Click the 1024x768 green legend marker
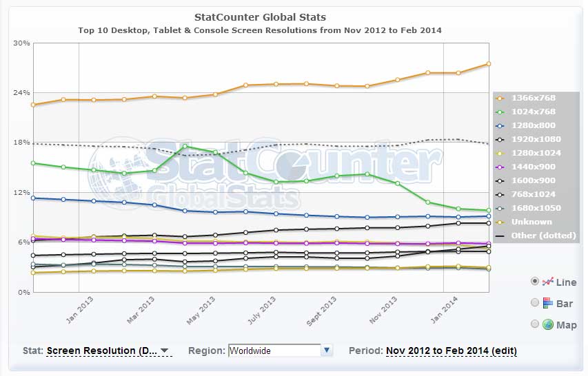The height and width of the screenshot is (376, 588). tap(500, 112)
